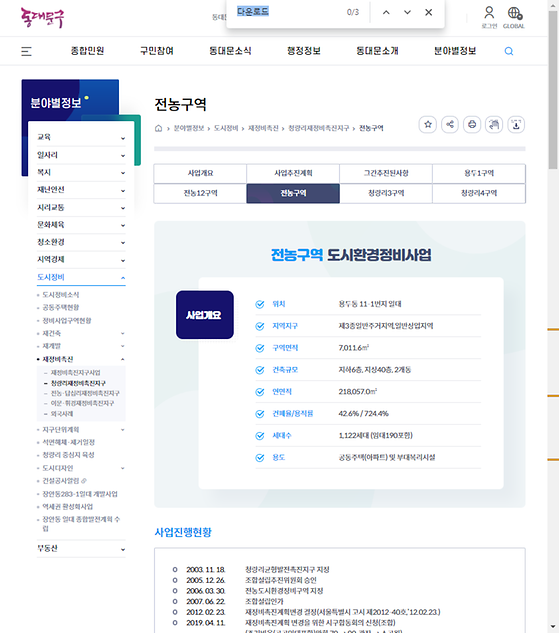Viewport: 559px width, 633px height.
Task: Click the download page icon button
Action: click(516, 124)
